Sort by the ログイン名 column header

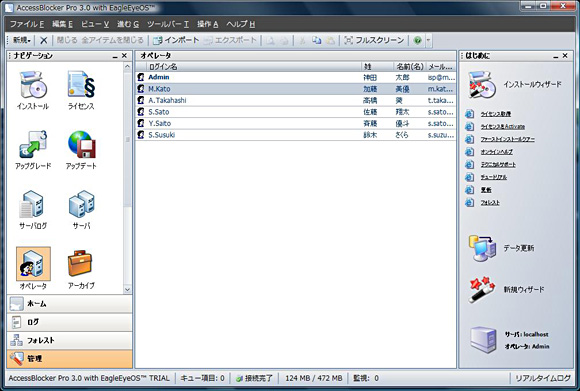pyautogui.click(x=253, y=67)
